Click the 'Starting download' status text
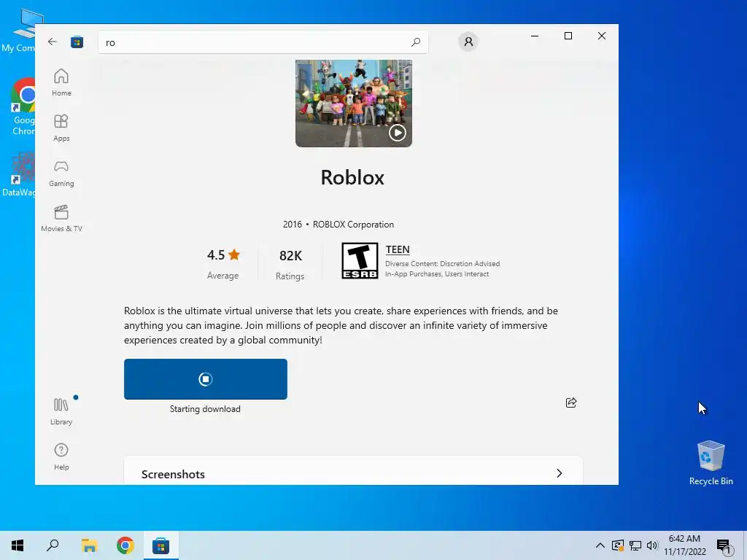The image size is (747, 560). (x=205, y=409)
